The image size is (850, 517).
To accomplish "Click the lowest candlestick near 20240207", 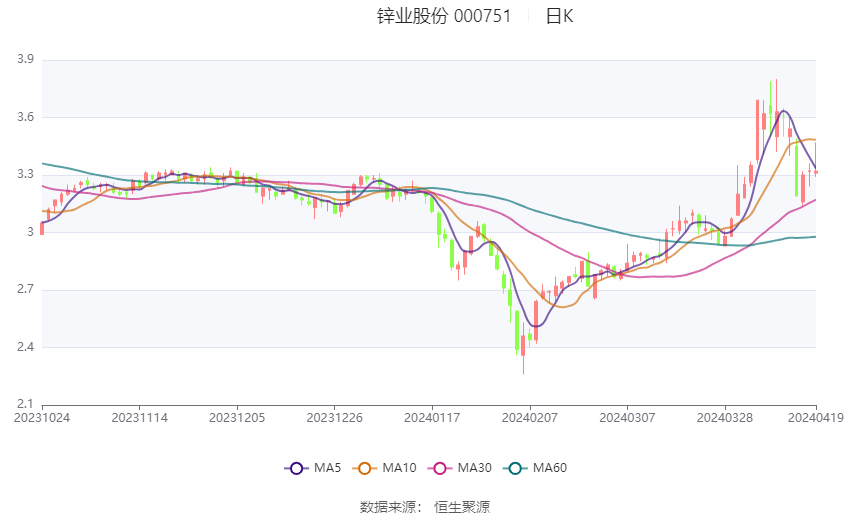I will [523, 346].
